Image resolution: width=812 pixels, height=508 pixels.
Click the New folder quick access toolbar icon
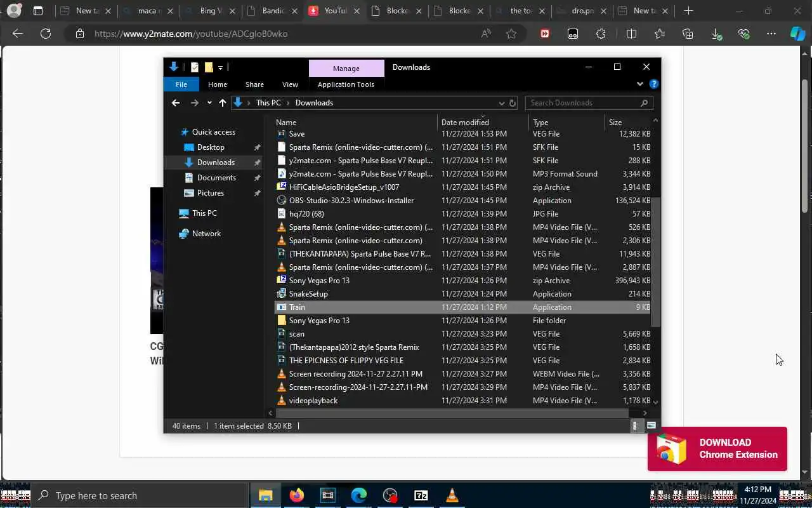pyautogui.click(x=209, y=67)
